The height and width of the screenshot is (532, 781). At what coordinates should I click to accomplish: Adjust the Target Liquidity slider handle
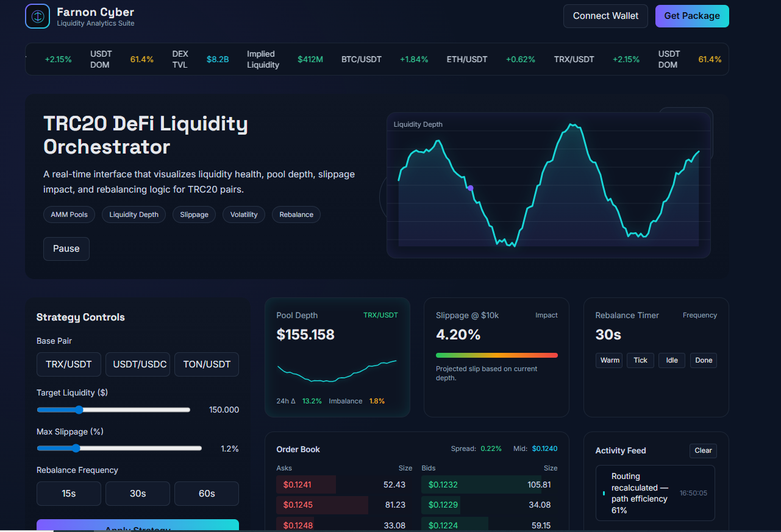click(x=79, y=410)
